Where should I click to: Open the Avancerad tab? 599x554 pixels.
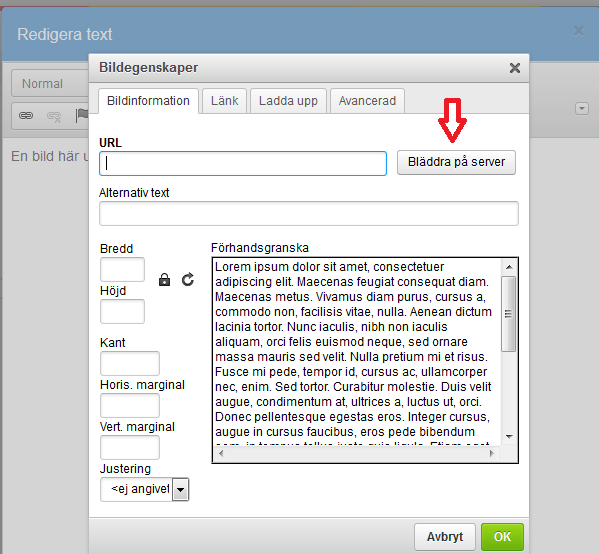367,101
